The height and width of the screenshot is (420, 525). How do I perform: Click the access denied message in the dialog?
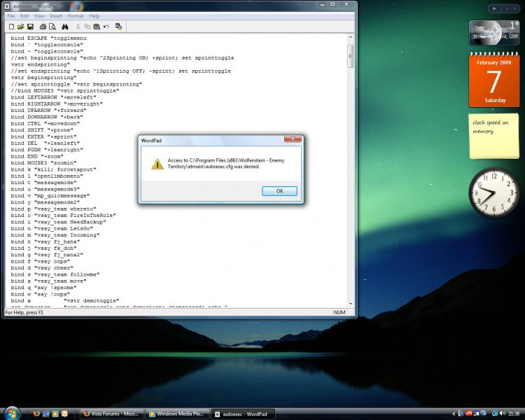pyautogui.click(x=226, y=163)
